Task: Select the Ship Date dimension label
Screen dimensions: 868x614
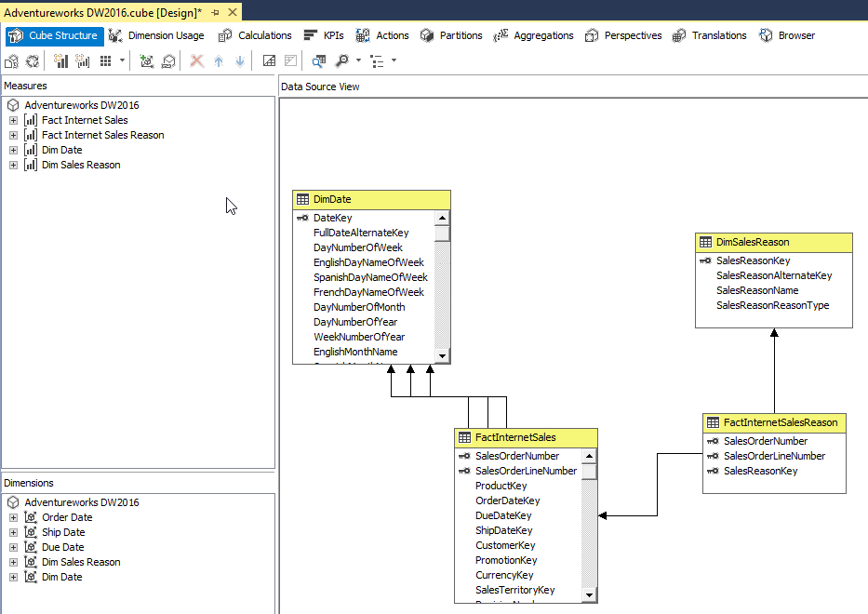Action: tap(63, 533)
